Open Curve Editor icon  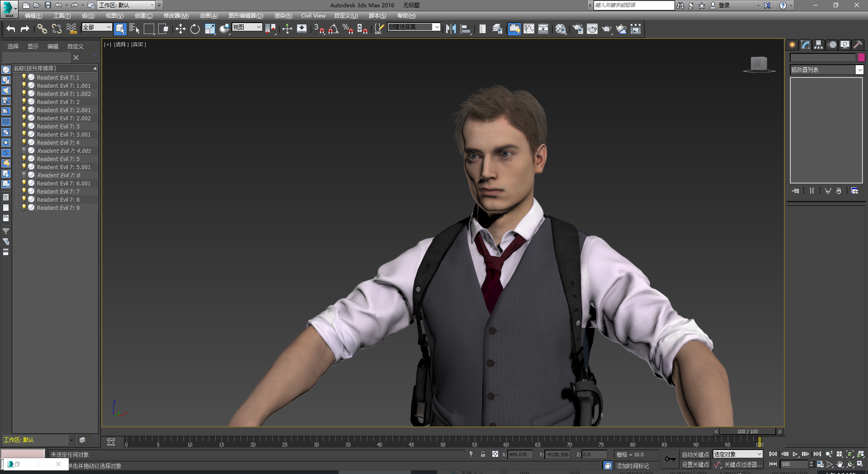pyautogui.click(x=529, y=29)
